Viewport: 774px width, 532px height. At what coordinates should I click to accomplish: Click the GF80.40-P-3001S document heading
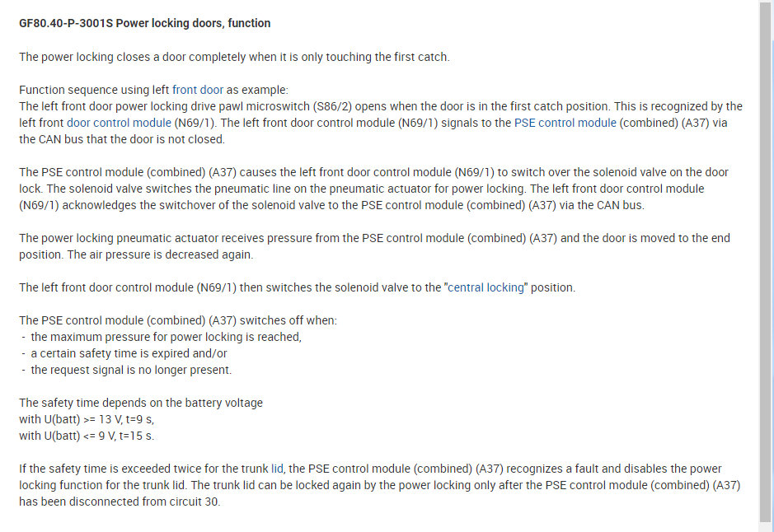pos(144,23)
